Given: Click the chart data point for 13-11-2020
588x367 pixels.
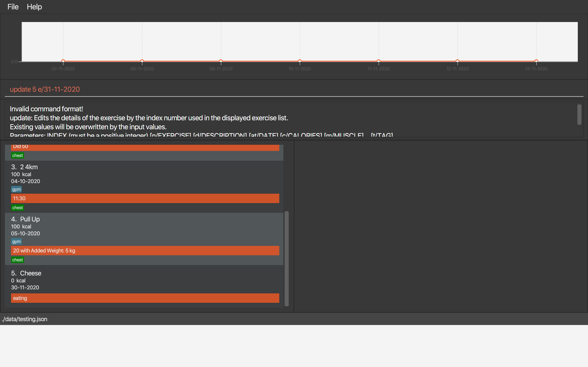Looking at the screenshot, I should point(536,61).
